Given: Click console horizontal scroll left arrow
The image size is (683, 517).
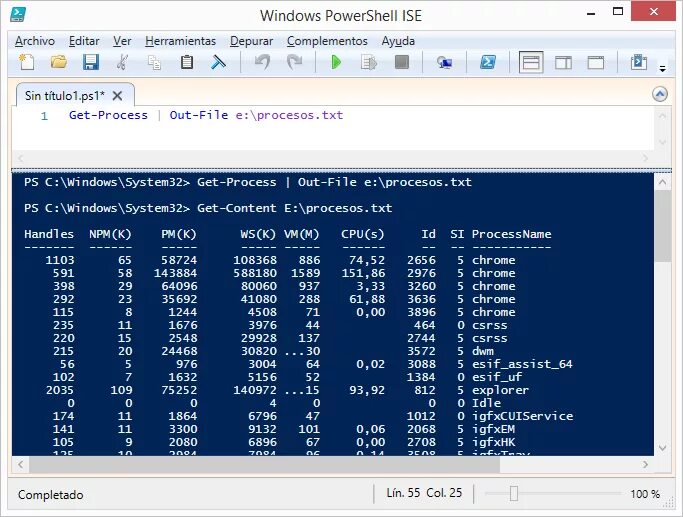Looking at the screenshot, I should tap(20, 464).
